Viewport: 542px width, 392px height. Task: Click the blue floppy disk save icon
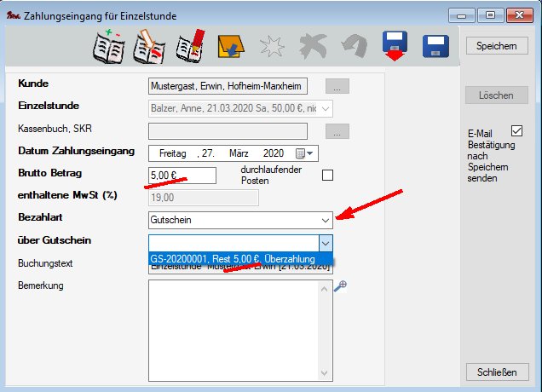click(x=437, y=48)
